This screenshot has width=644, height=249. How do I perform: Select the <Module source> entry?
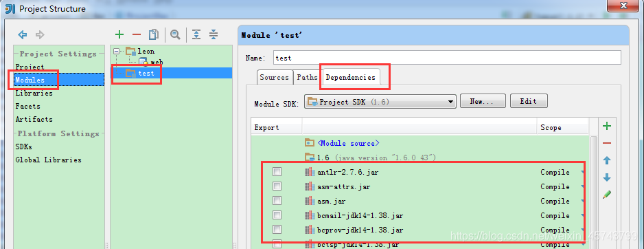pos(348,143)
